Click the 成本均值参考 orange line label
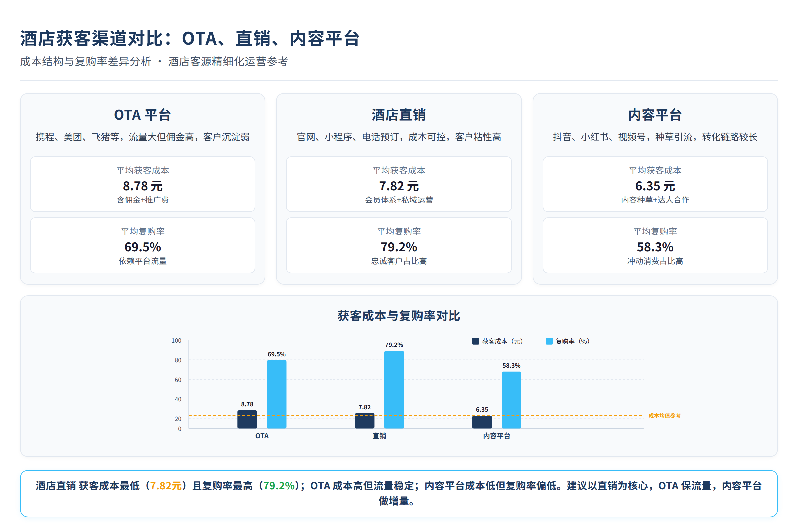798x532 pixels. point(664,416)
